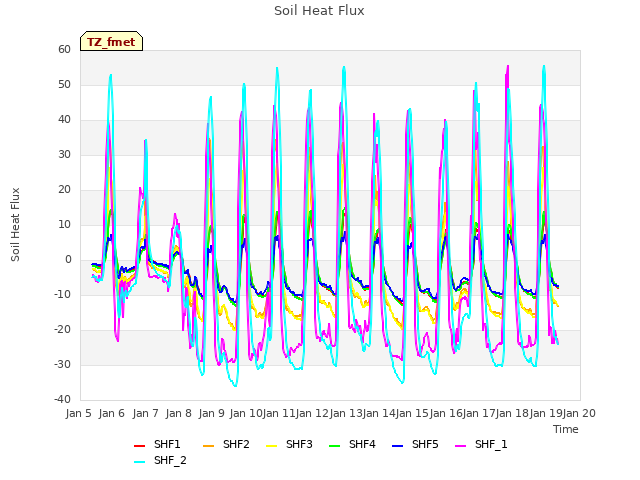The height and width of the screenshot is (480, 640).
Task: Click the TZ_fmet annotation label
Action: (x=111, y=42)
